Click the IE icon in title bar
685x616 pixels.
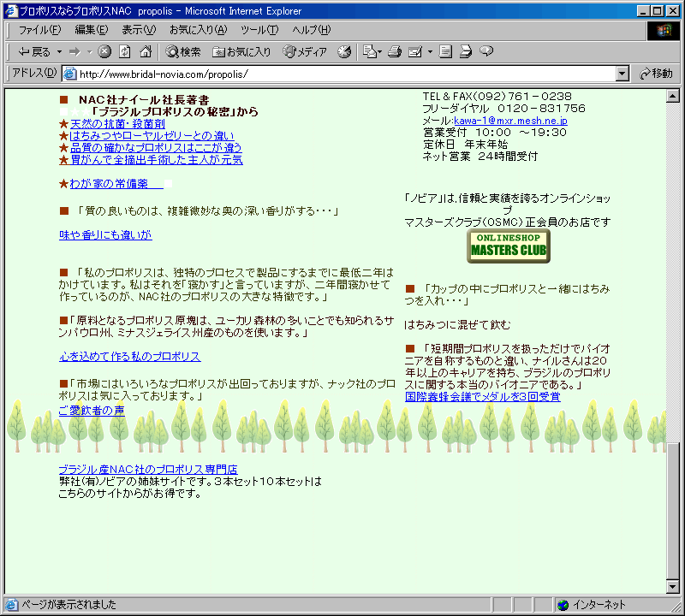coord(11,11)
